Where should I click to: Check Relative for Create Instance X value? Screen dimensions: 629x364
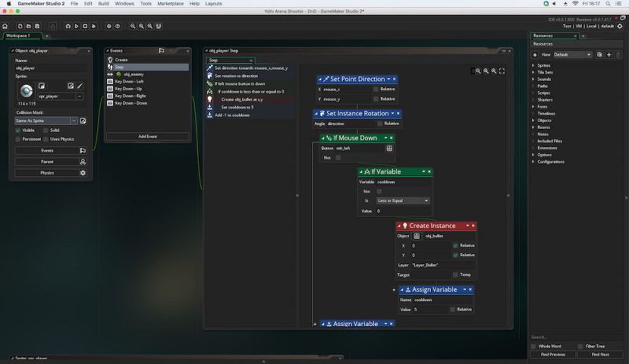point(456,245)
